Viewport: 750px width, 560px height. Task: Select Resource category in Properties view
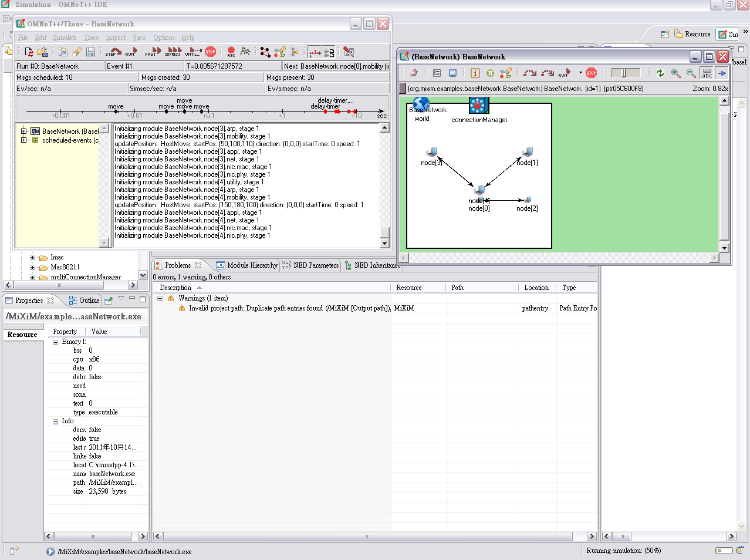[22, 335]
